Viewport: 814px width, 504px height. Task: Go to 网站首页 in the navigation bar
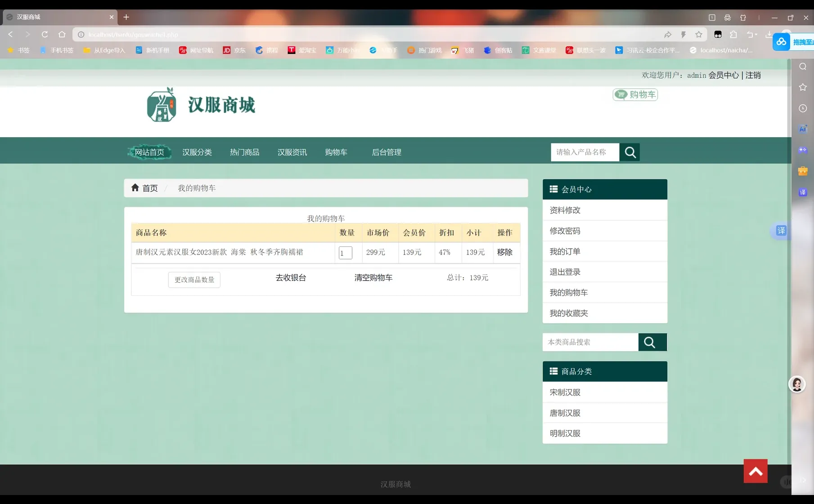[149, 152]
